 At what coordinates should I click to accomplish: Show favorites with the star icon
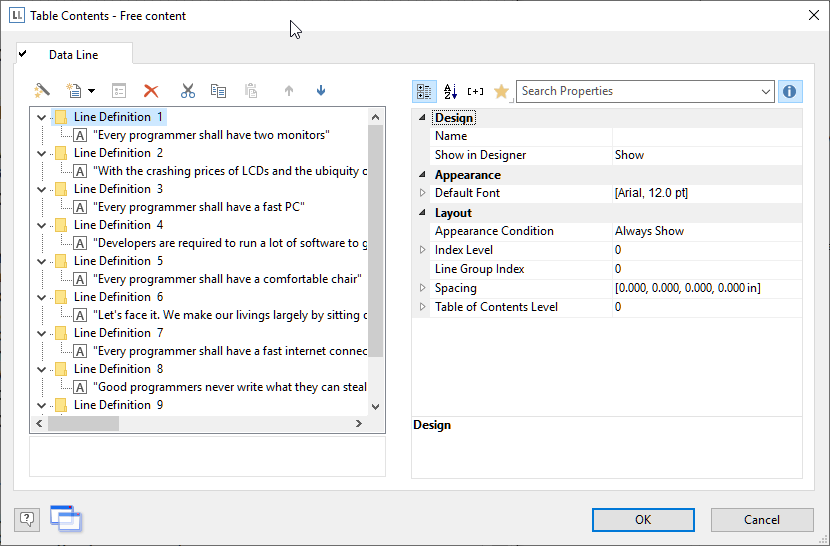[x=501, y=91]
